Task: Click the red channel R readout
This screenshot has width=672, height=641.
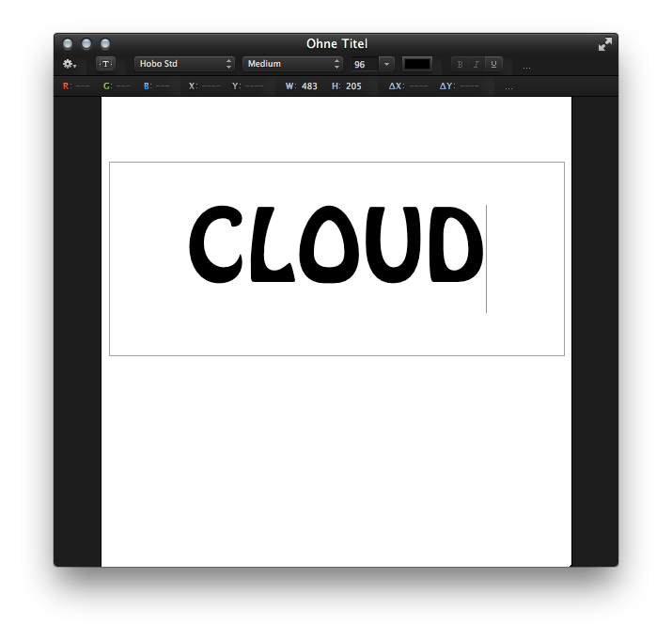Action: (x=76, y=86)
